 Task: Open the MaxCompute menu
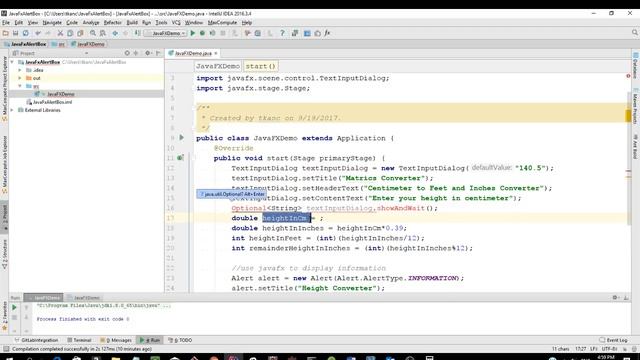click(x=222, y=22)
